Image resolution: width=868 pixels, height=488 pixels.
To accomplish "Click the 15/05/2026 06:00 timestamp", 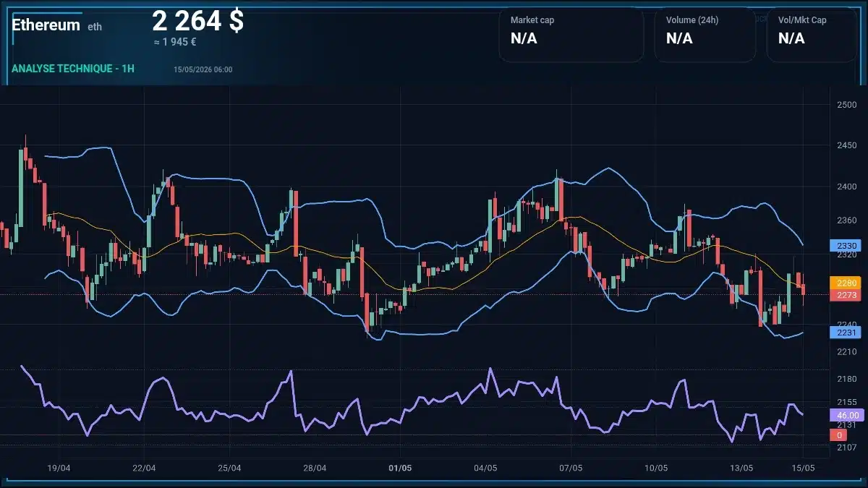I will (x=203, y=69).
